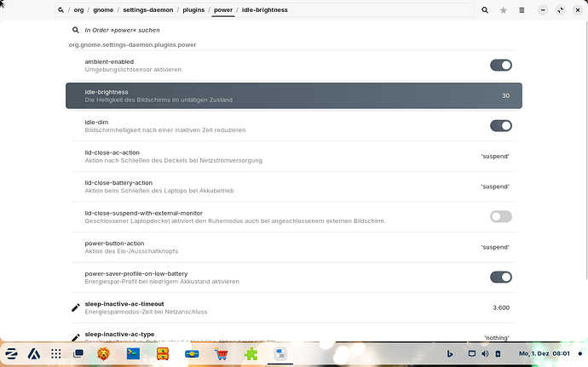Toggle power-saver-profile-on-low-battery switch
Image resolution: width=588 pixels, height=367 pixels.
coord(501,277)
